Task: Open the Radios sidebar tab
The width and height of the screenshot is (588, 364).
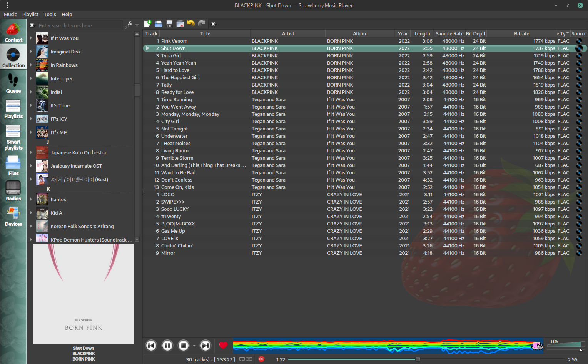Action: pyautogui.click(x=13, y=190)
